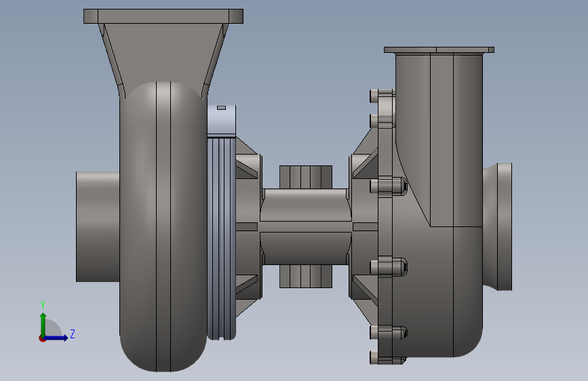Select the lower ribbed oil port block

[306, 277]
